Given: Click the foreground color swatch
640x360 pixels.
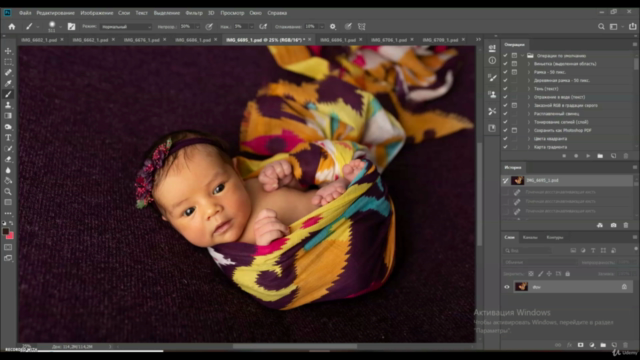Looking at the screenshot, I should [x=6, y=231].
